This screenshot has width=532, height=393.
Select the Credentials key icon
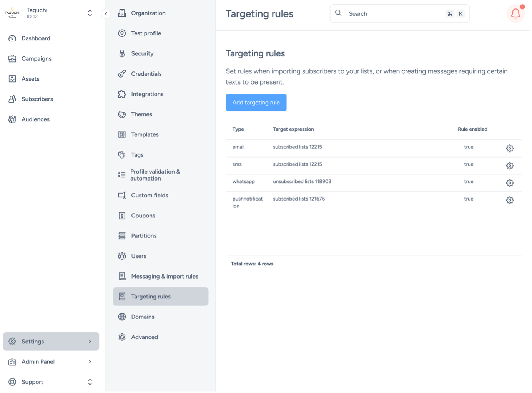click(x=122, y=73)
